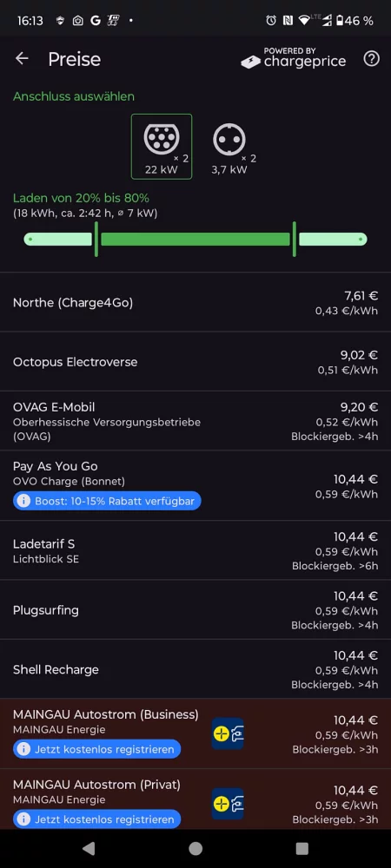The image size is (391, 868).
Task: Select the Shell Recharge tariff row
Action: tap(195, 669)
